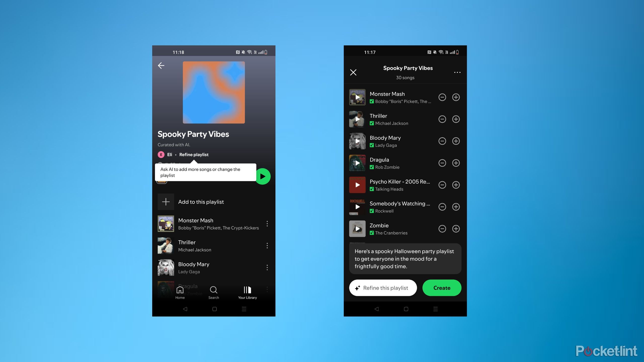Image resolution: width=644 pixels, height=362 pixels.
Task: Click the remove song icon next to Dragula
Action: point(442,163)
